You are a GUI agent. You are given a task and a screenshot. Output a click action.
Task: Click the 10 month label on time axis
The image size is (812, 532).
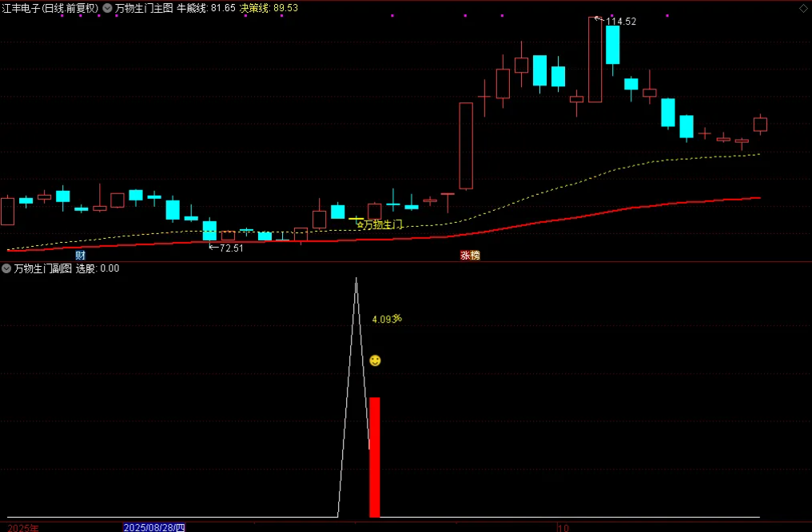pyautogui.click(x=563, y=527)
